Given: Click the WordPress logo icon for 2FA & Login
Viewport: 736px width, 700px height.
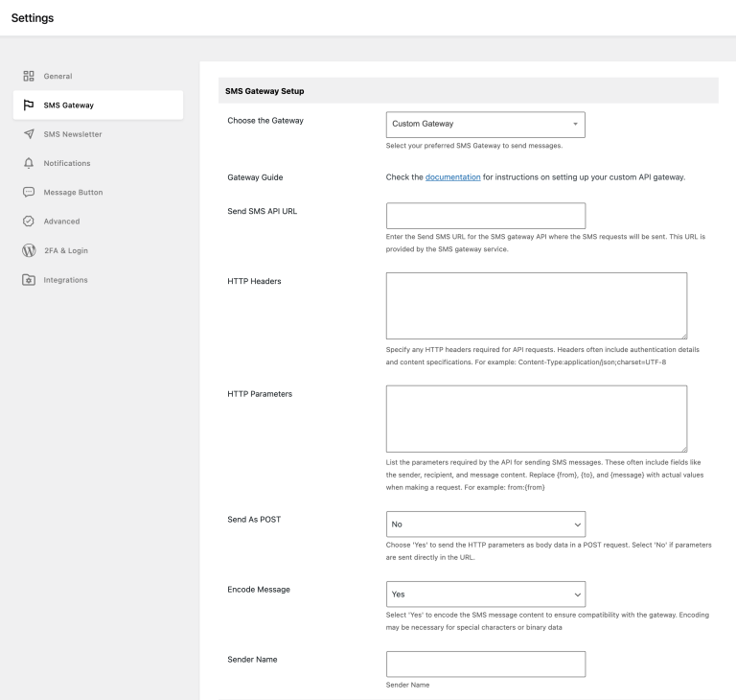Looking at the screenshot, I should [29, 251].
